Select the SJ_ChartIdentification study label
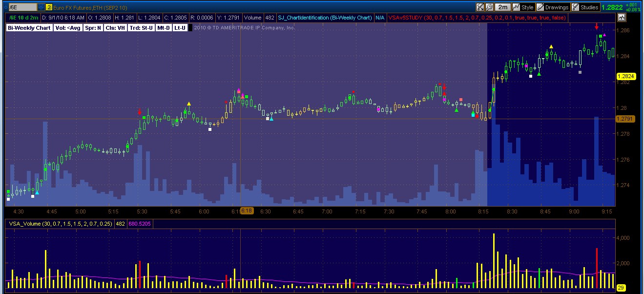Screen dimensions: 644x294 tap(324, 18)
